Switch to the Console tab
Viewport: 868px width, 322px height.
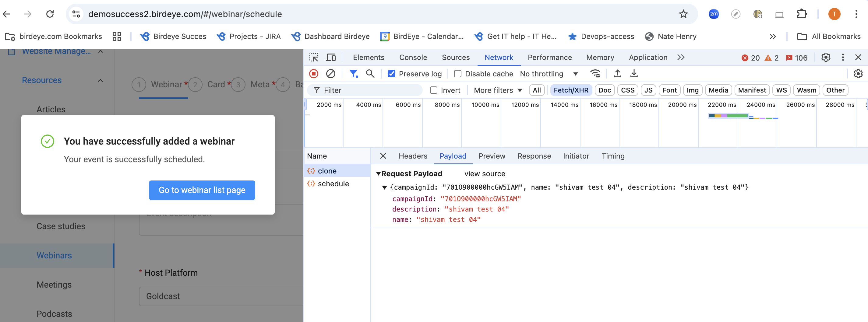413,58
